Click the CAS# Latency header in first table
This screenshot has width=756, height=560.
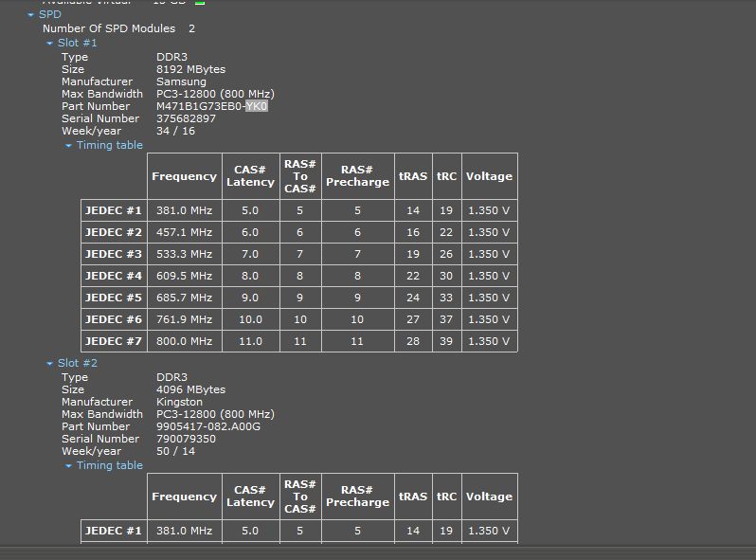(x=250, y=176)
